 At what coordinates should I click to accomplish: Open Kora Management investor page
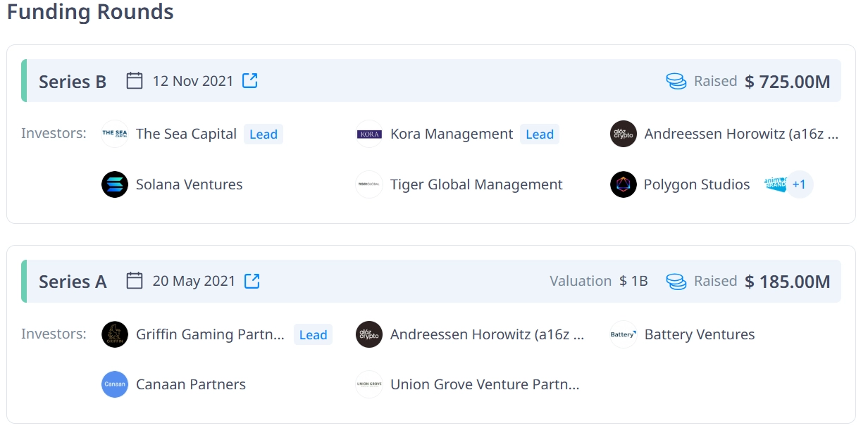(x=452, y=134)
